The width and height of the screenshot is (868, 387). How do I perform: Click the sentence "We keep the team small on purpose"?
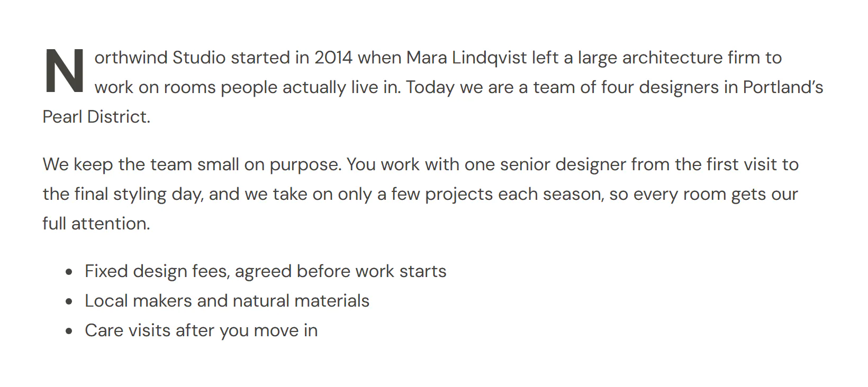pos(191,164)
